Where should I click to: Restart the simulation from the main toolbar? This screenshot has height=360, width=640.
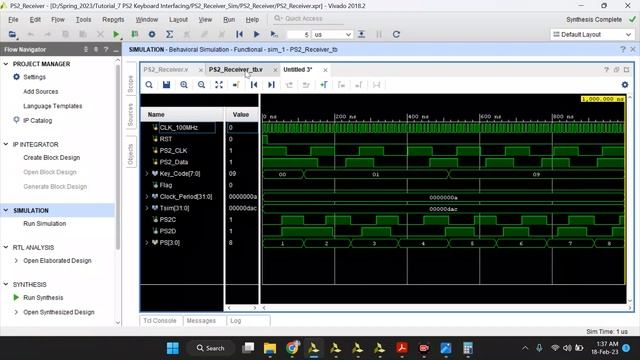[239, 34]
